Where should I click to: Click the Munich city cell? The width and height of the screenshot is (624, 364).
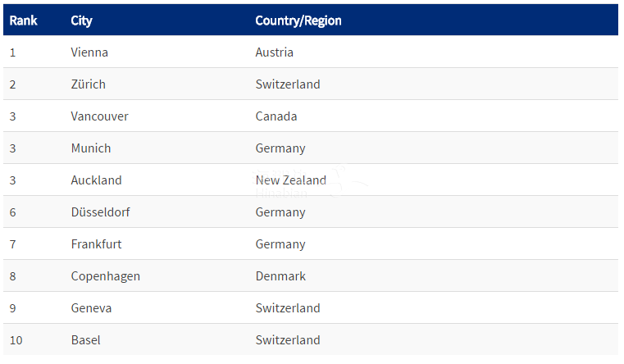tap(91, 148)
